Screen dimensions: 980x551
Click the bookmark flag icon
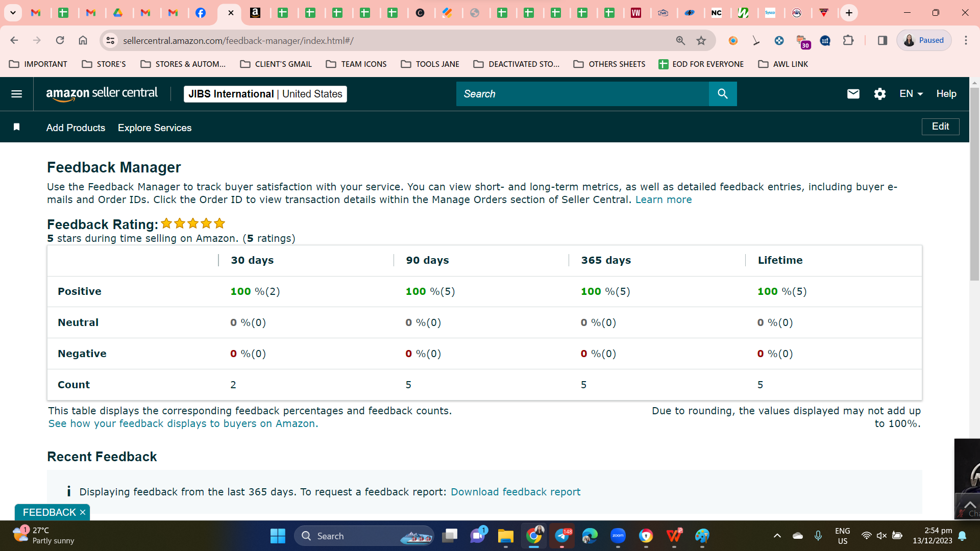(16, 127)
